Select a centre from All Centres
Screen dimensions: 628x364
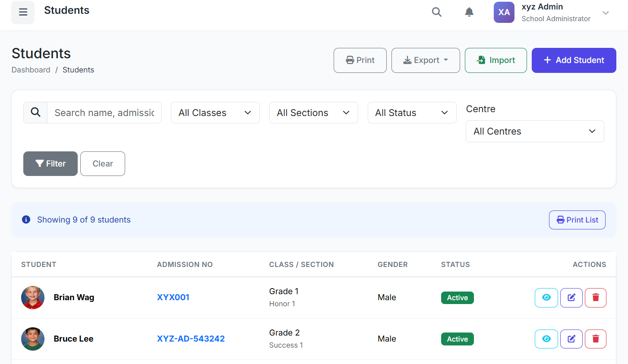tap(534, 132)
